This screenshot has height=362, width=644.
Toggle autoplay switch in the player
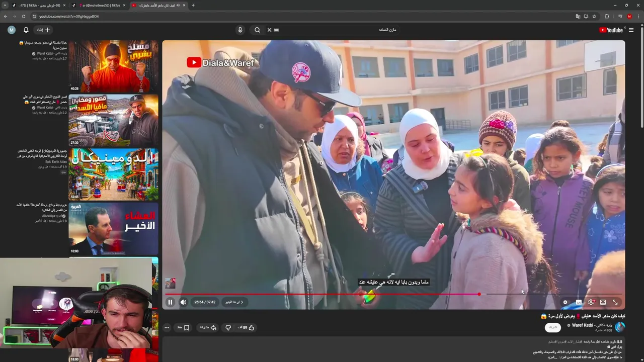tap(566, 302)
